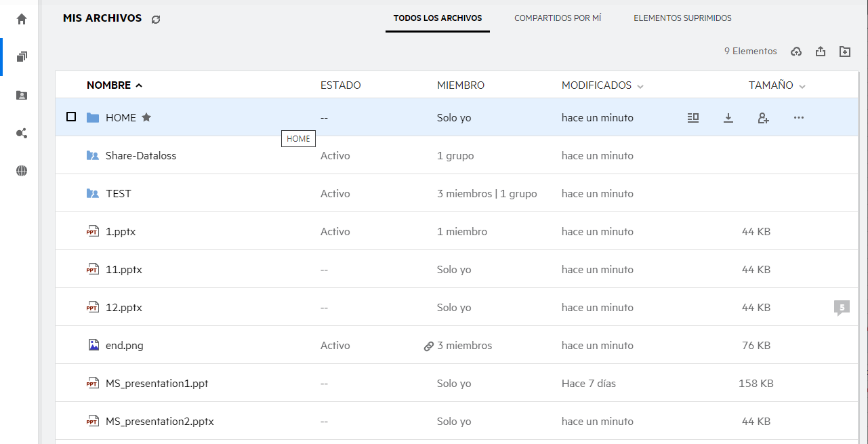Click the share nodes sidebar icon
The image size is (868, 444).
(x=22, y=134)
